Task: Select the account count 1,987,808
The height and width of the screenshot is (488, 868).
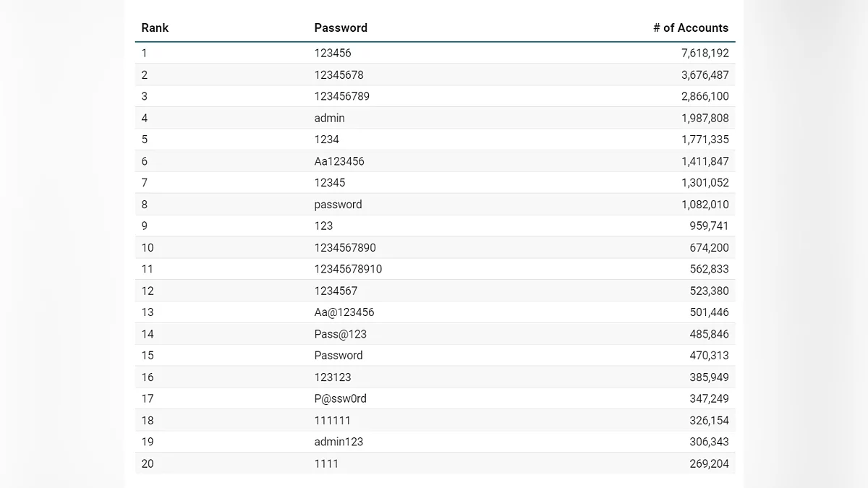Action: pos(705,118)
